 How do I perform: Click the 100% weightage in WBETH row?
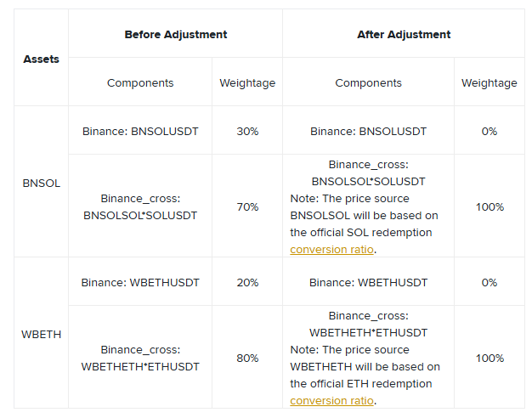point(490,358)
